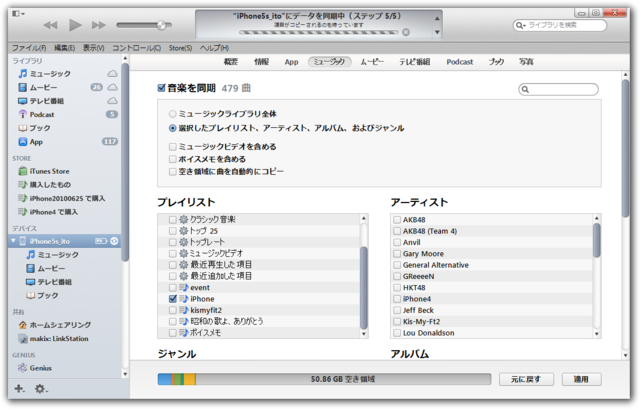Click the library search field
Viewport: 640px width, 409px height.
[x=560, y=25]
